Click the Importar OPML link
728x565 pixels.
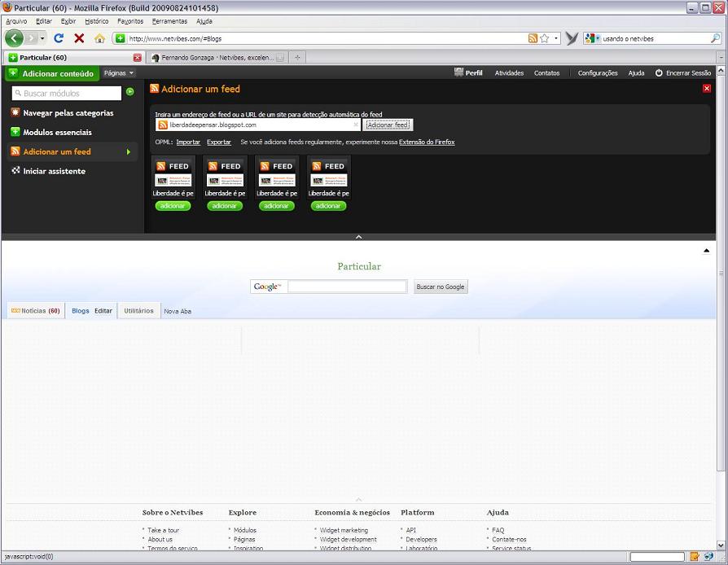coord(188,142)
